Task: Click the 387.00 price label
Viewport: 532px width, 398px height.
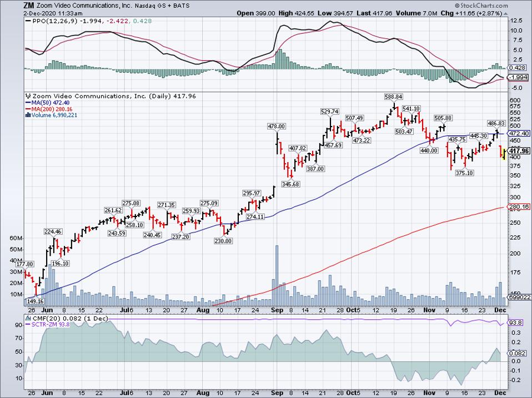Action: click(x=315, y=169)
